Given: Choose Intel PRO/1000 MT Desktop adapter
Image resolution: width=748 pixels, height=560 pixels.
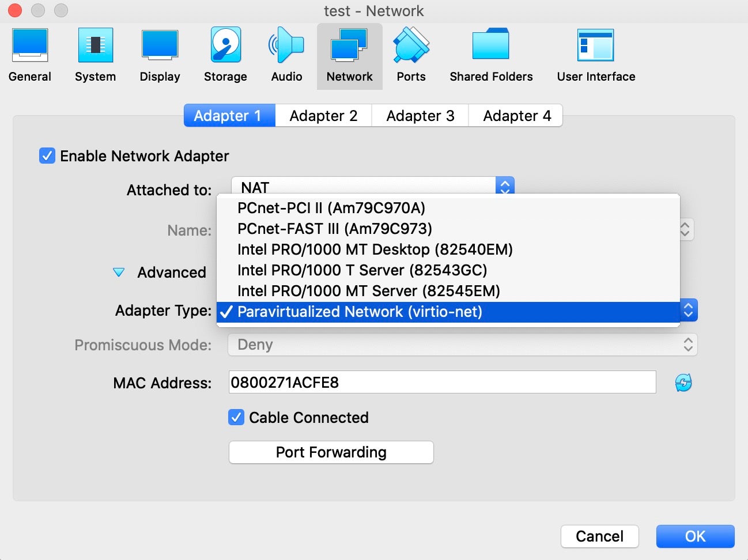Looking at the screenshot, I should (x=375, y=249).
